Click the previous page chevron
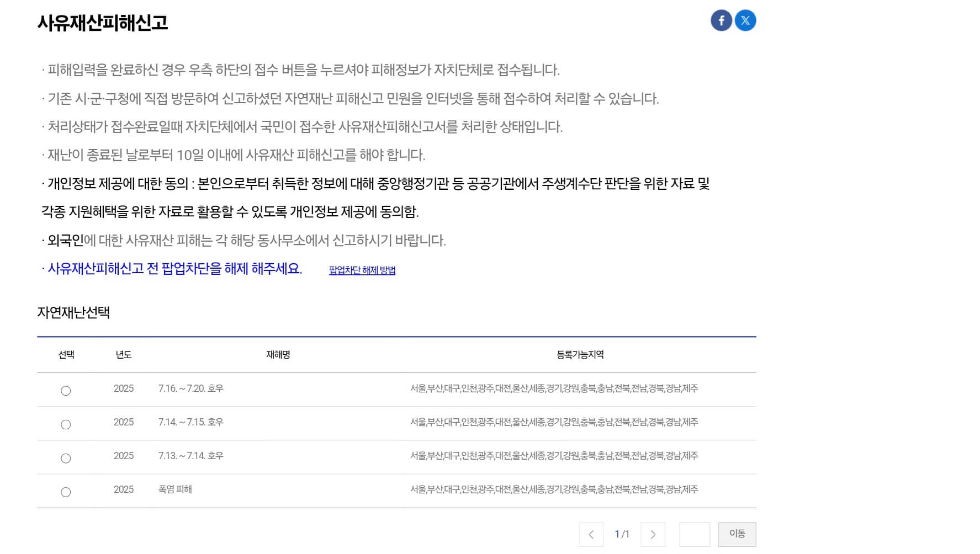The image size is (980, 554). (591, 534)
